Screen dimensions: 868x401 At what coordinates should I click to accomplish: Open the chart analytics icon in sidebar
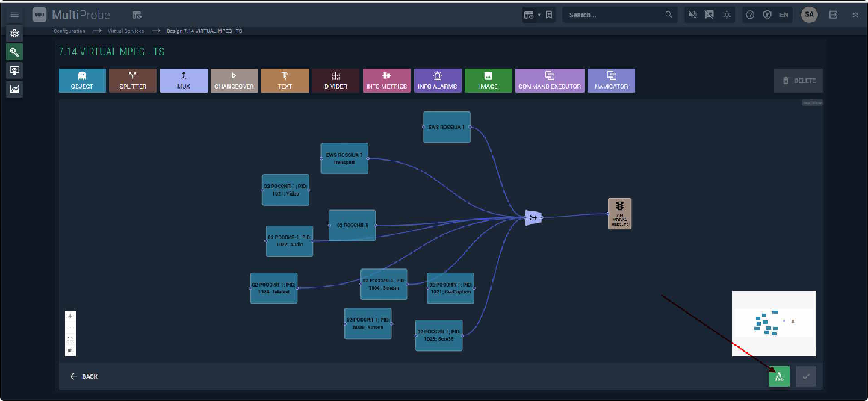pos(14,89)
